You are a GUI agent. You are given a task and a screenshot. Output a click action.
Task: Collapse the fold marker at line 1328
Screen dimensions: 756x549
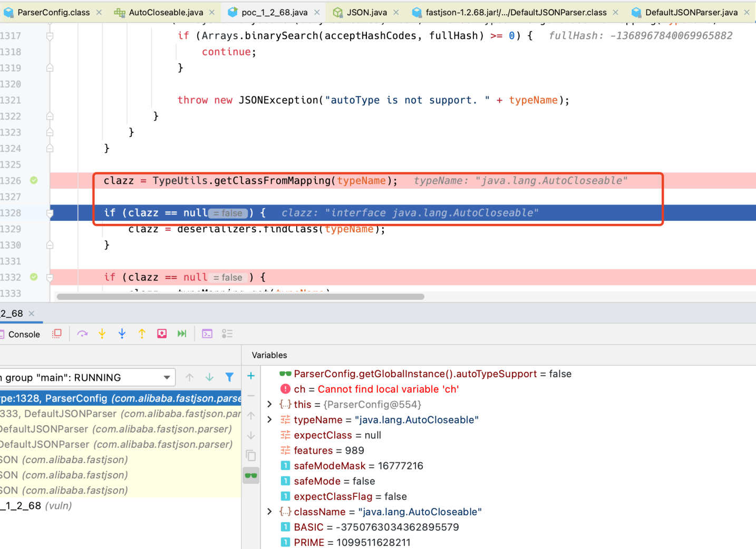(x=50, y=213)
